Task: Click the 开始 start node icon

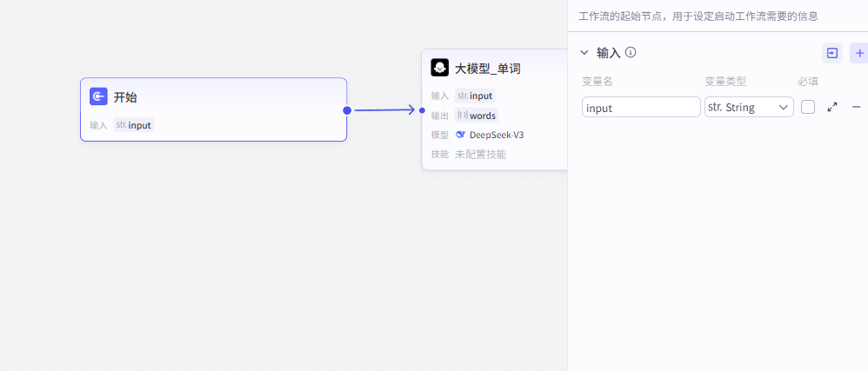Action: (x=99, y=96)
